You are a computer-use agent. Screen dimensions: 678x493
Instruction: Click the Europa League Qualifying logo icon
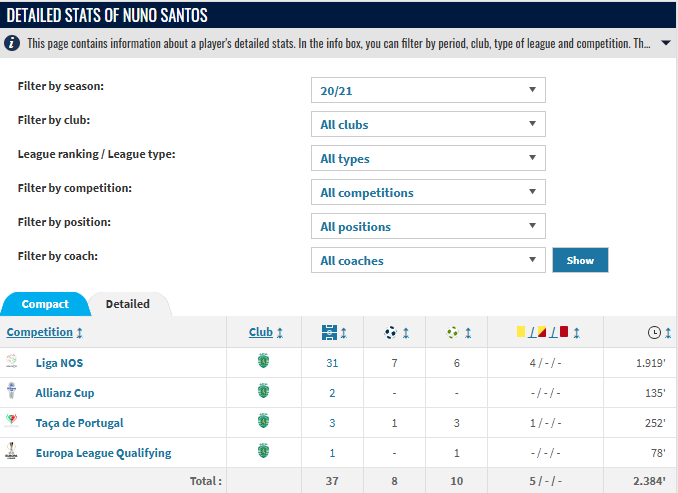(12, 451)
